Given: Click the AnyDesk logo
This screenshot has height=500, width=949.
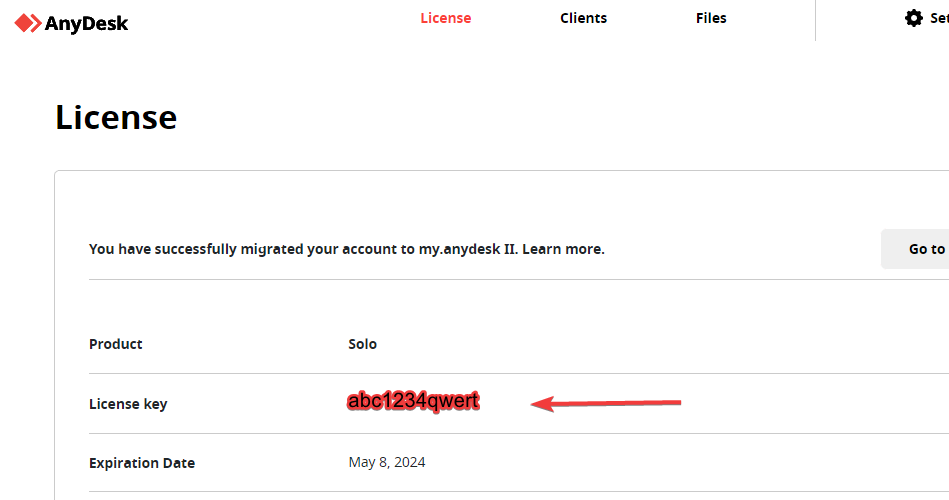Looking at the screenshot, I should [71, 23].
